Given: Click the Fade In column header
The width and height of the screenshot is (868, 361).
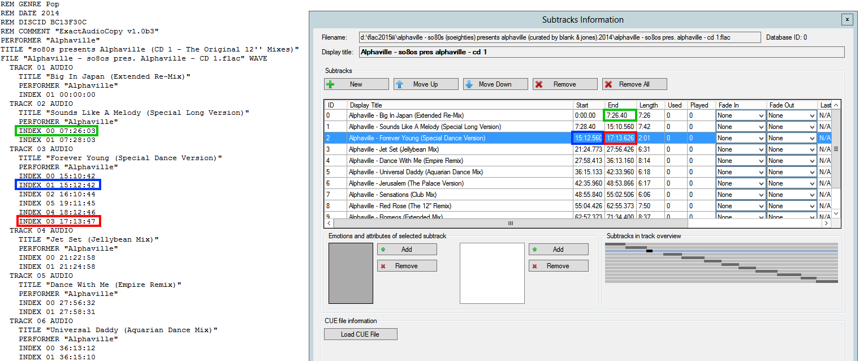Looking at the screenshot, I should coord(741,105).
